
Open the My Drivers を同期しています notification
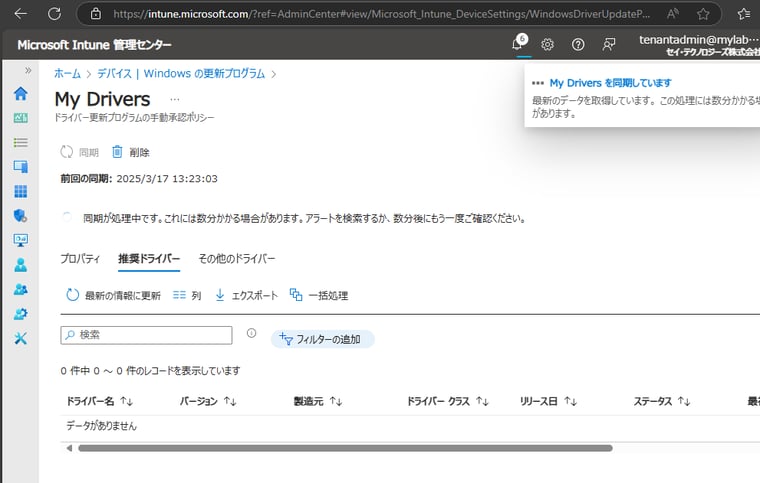click(x=610, y=83)
